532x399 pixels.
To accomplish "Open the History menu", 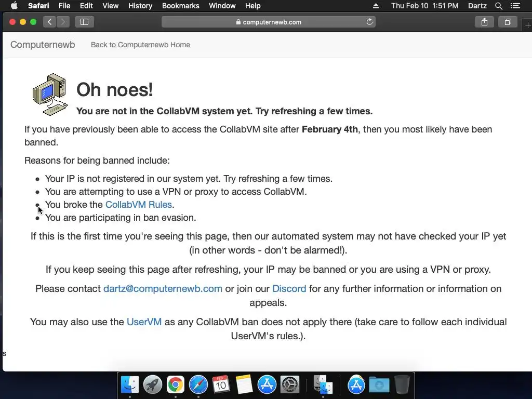I will pyautogui.click(x=140, y=6).
